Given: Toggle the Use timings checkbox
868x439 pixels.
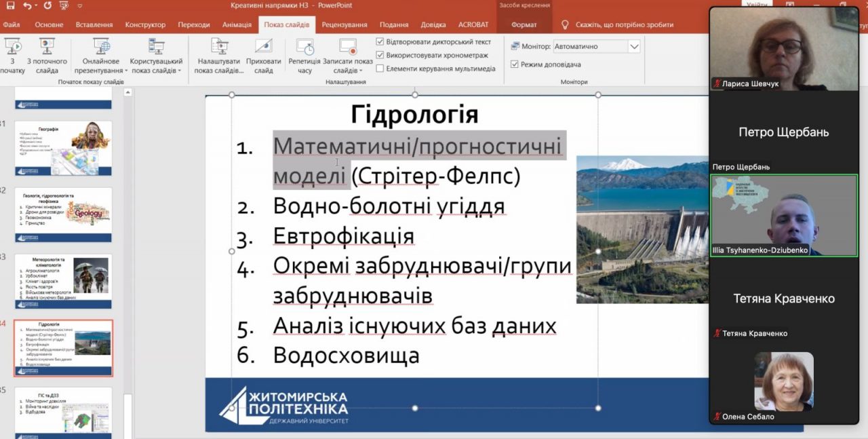Looking at the screenshot, I should tap(380, 55).
